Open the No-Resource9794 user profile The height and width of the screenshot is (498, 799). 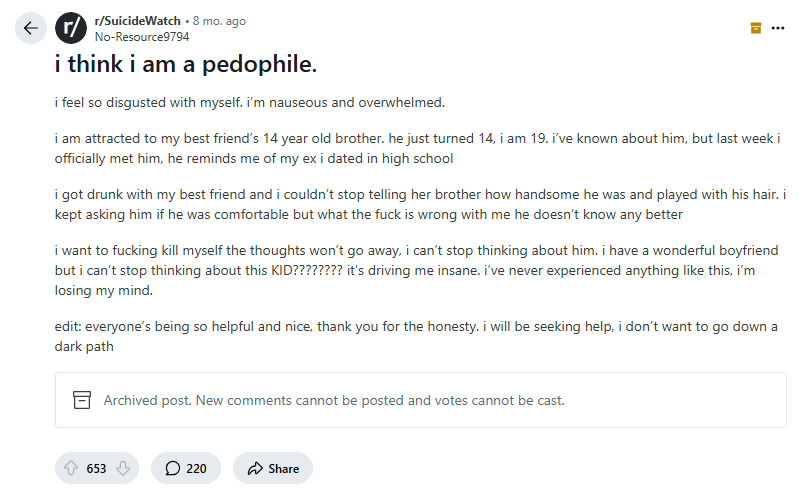tap(142, 37)
